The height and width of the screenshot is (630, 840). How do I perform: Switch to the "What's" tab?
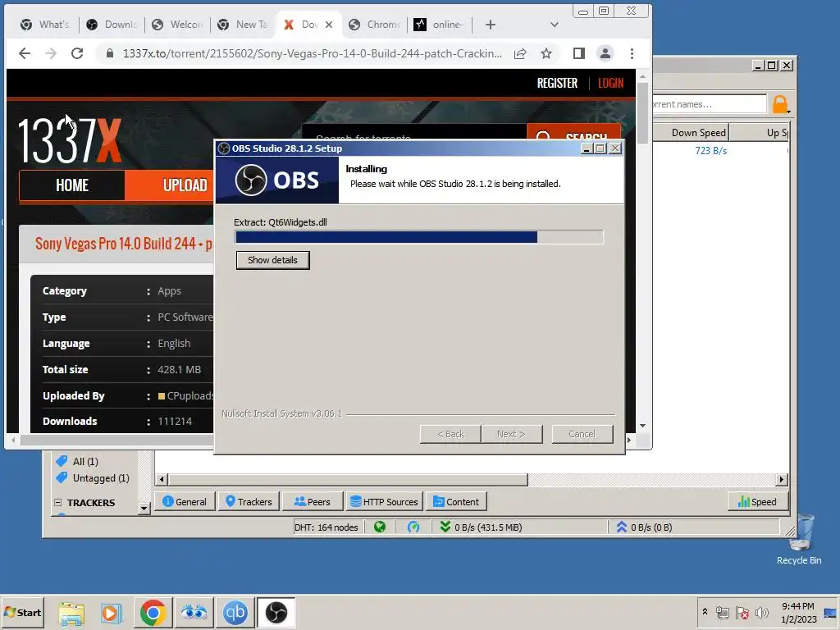click(x=45, y=25)
